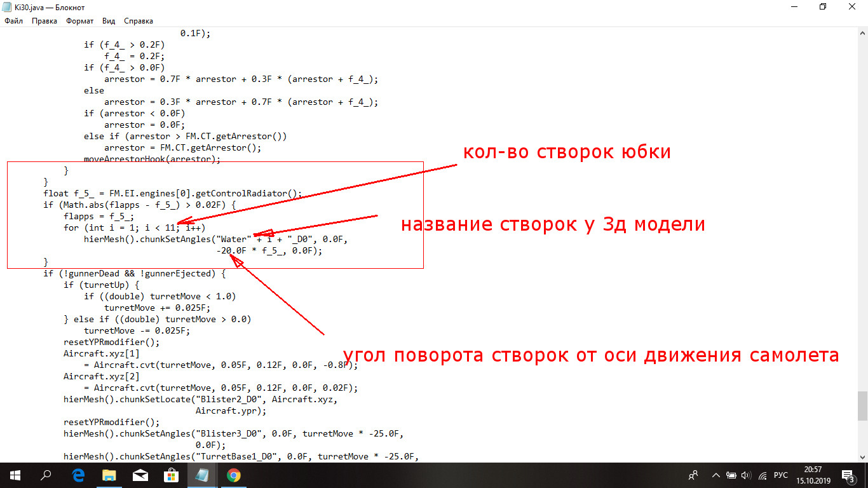Screen dimensions: 868x488
Task: Click the vertical scrollbar thumb
Action: coord(862,406)
